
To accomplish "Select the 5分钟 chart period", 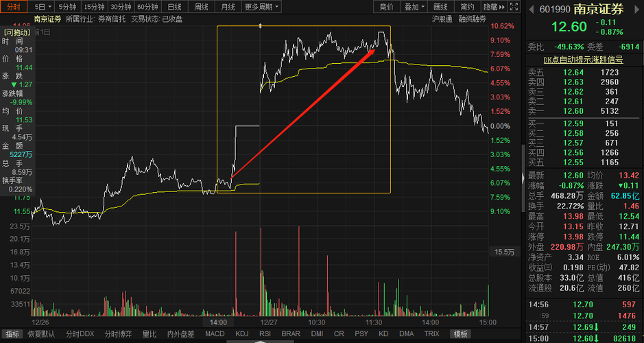I will coord(67,7).
